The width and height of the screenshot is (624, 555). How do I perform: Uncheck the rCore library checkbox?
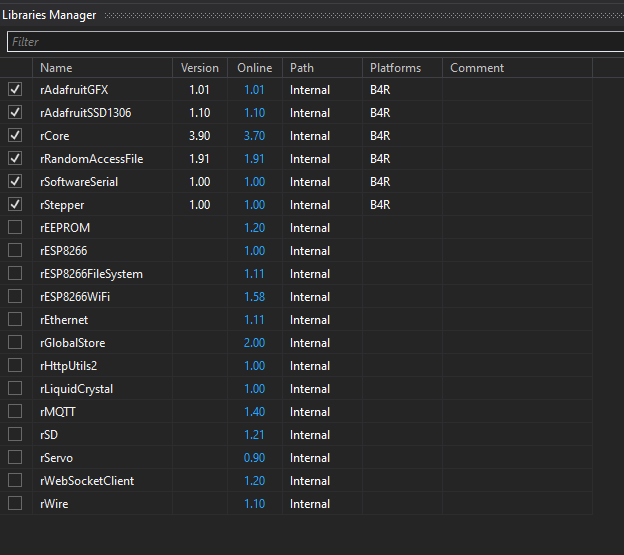[x=15, y=136]
